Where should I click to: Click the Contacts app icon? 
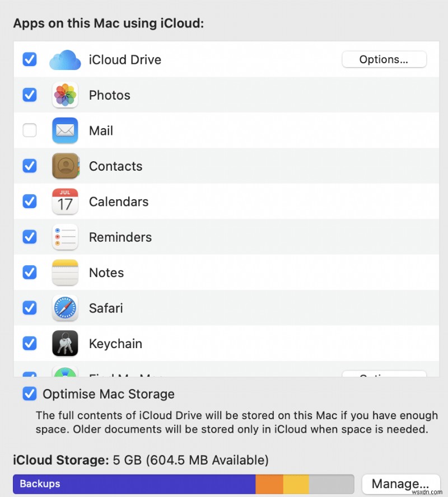(65, 166)
